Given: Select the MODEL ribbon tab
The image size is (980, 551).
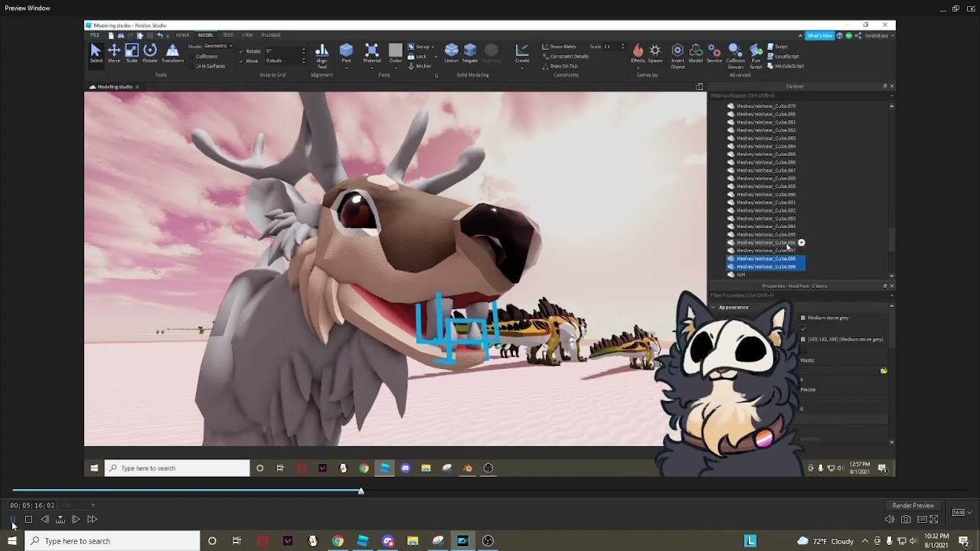Looking at the screenshot, I should [206, 35].
